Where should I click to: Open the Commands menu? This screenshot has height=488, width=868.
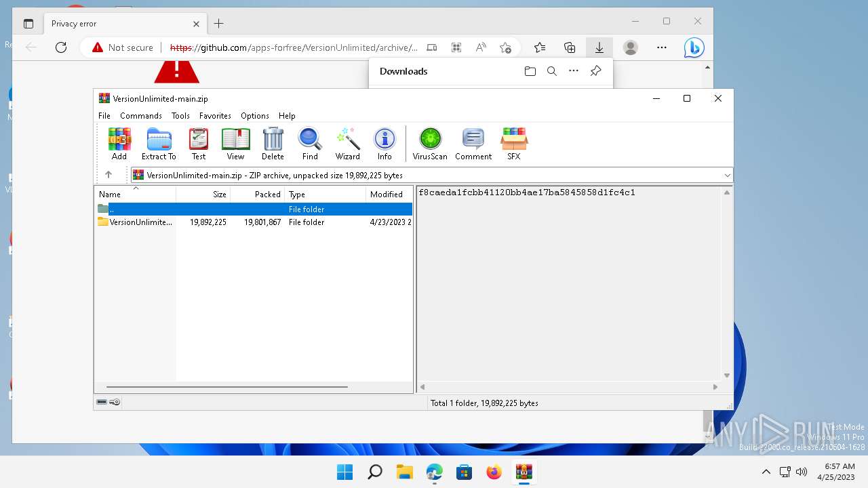pyautogui.click(x=141, y=116)
